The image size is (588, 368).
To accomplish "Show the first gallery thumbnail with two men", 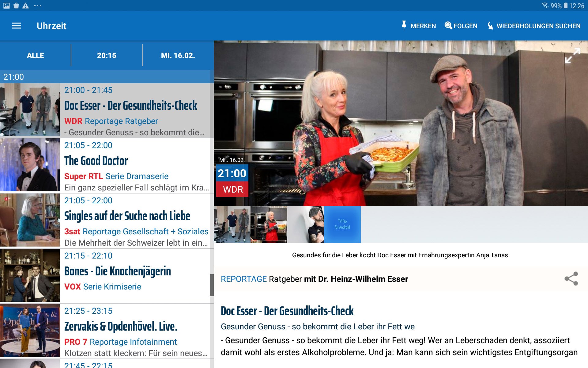I will (232, 224).
